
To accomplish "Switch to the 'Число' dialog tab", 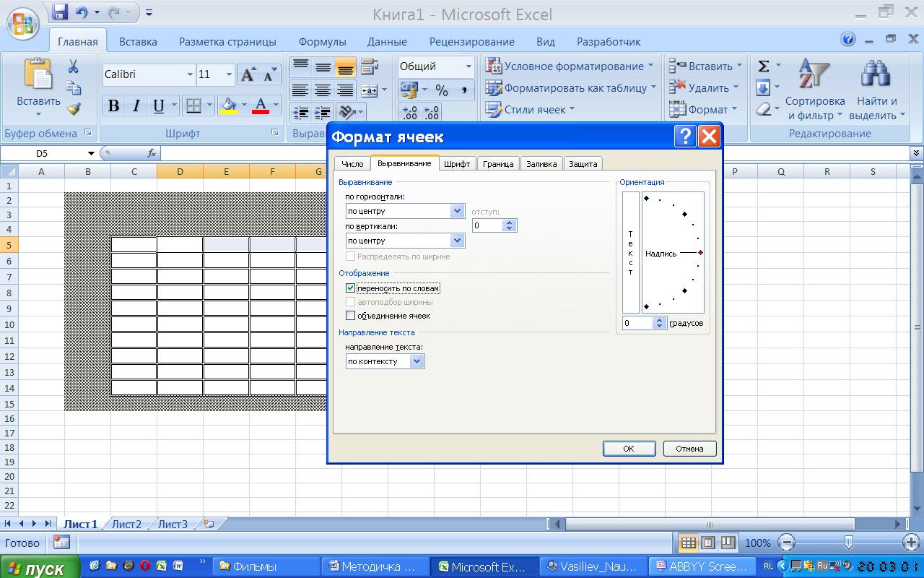I will [x=352, y=164].
